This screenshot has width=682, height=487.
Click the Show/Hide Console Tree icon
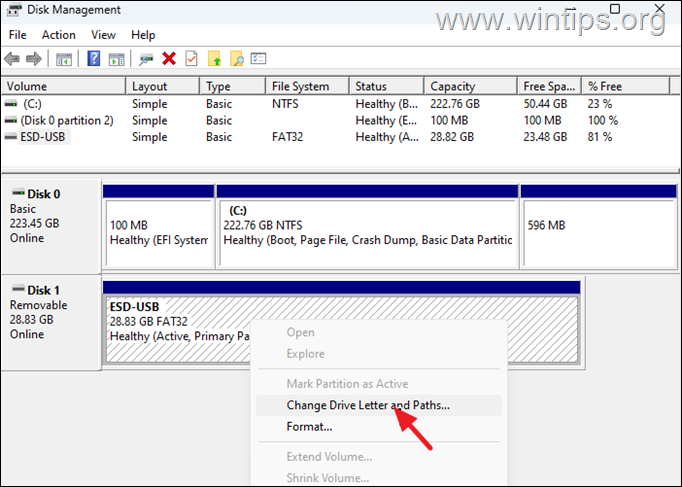click(x=64, y=59)
